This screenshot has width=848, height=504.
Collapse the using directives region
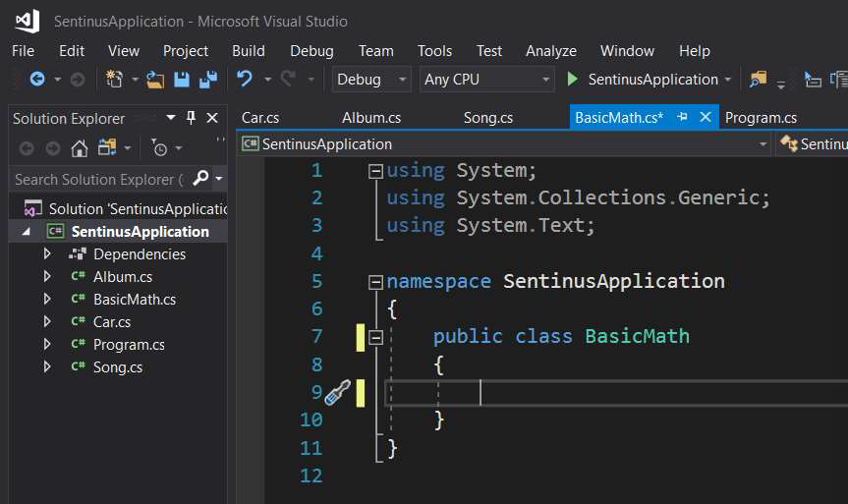375,171
